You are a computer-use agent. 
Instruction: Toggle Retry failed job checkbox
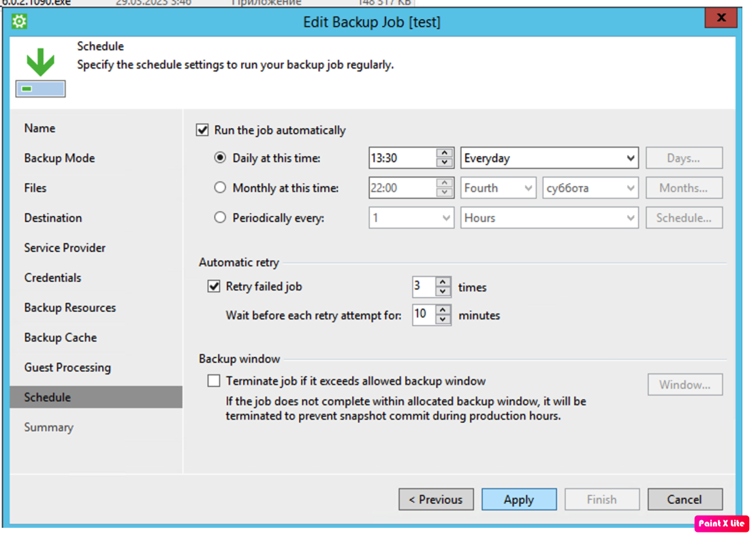click(x=214, y=286)
